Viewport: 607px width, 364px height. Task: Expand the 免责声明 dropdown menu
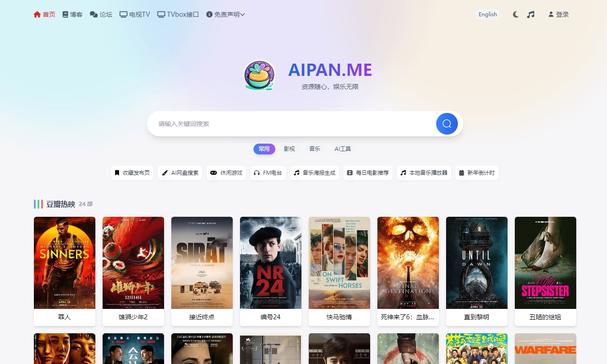click(226, 14)
